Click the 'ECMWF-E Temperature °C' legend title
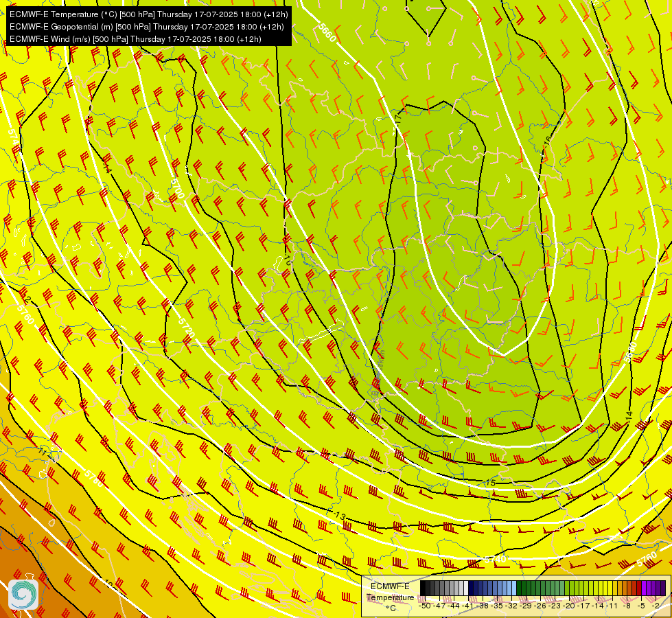Image resolution: width=672 pixels, height=618 pixels. [x=390, y=597]
